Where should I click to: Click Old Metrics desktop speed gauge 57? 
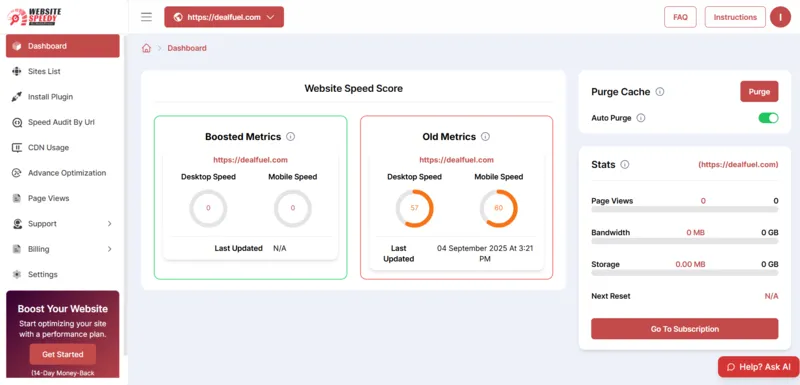click(414, 208)
